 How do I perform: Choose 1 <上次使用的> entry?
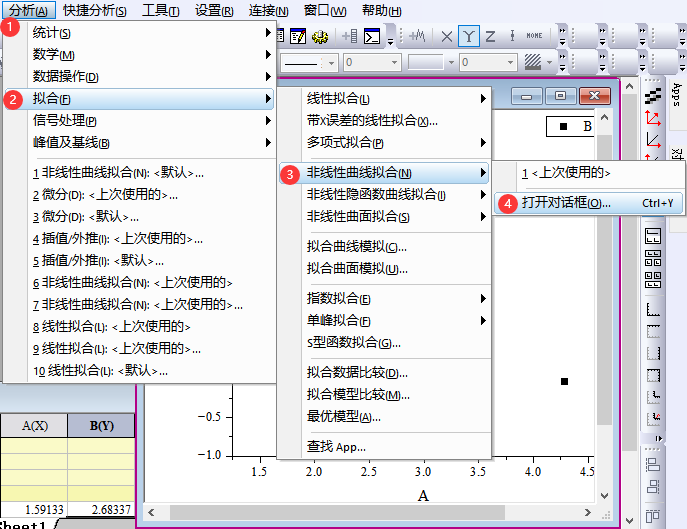pyautogui.click(x=588, y=173)
